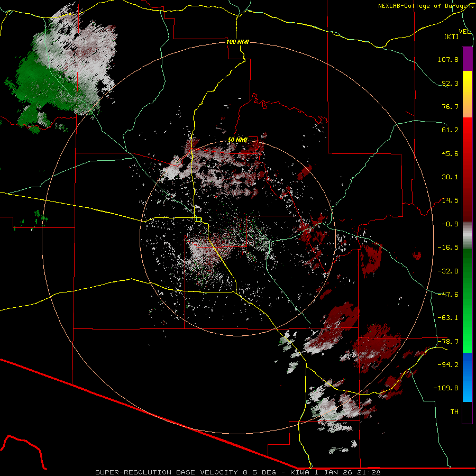Click the purple segment of the color bar

467,59
